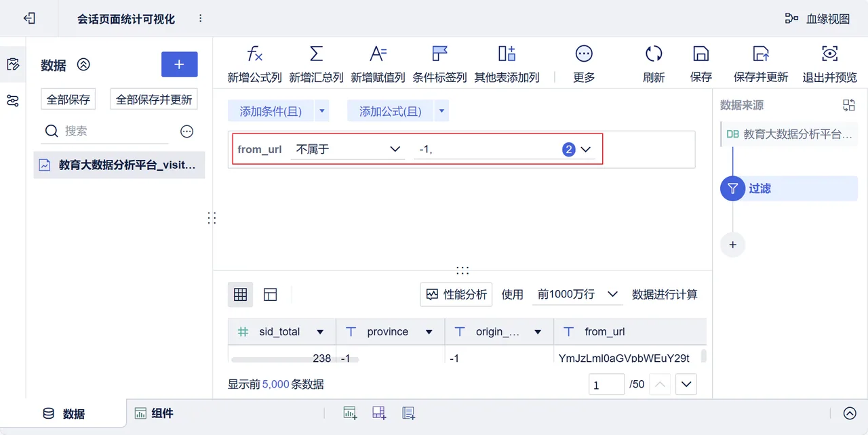Add a new assignment column (新增赋值列)

pos(378,64)
